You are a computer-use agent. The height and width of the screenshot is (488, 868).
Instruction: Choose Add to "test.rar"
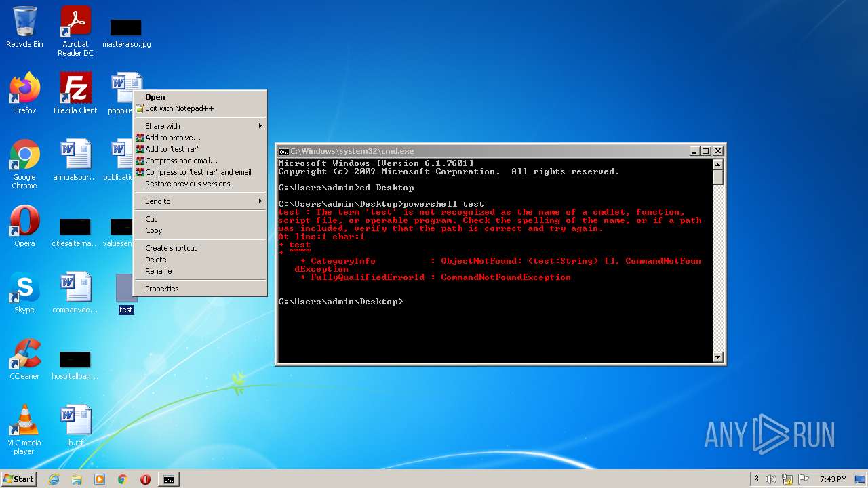coord(199,149)
